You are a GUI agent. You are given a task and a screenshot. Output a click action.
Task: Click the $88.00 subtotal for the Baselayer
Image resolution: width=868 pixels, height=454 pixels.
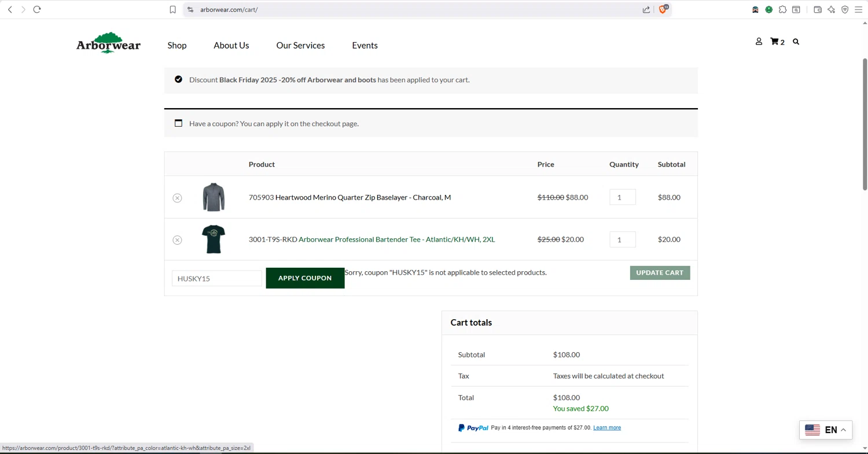coord(669,197)
